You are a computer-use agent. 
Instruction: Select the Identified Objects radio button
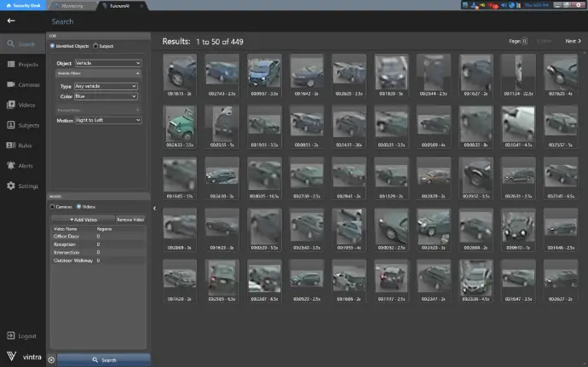click(x=52, y=46)
